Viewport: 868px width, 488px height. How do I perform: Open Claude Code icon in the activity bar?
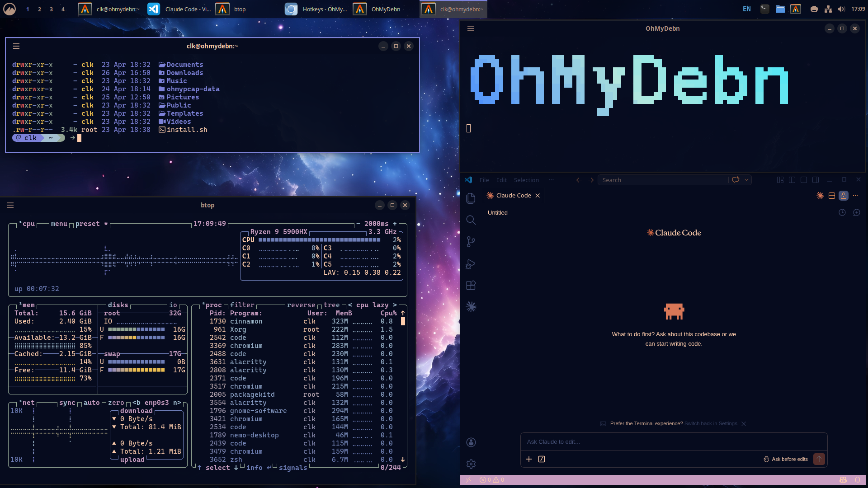pos(471,307)
